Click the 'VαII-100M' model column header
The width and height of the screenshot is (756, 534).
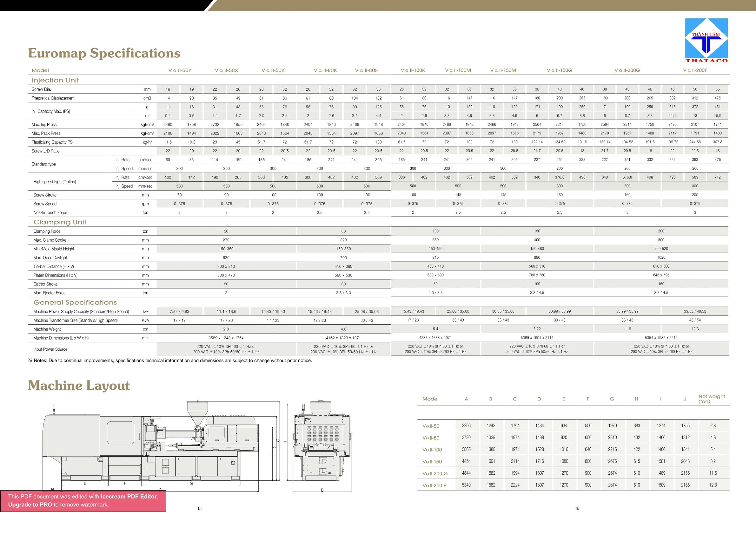point(458,70)
